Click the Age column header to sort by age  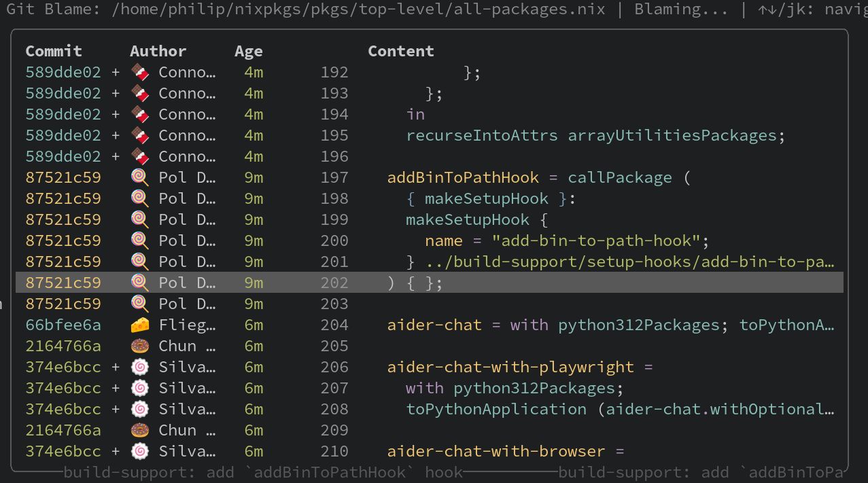point(249,50)
